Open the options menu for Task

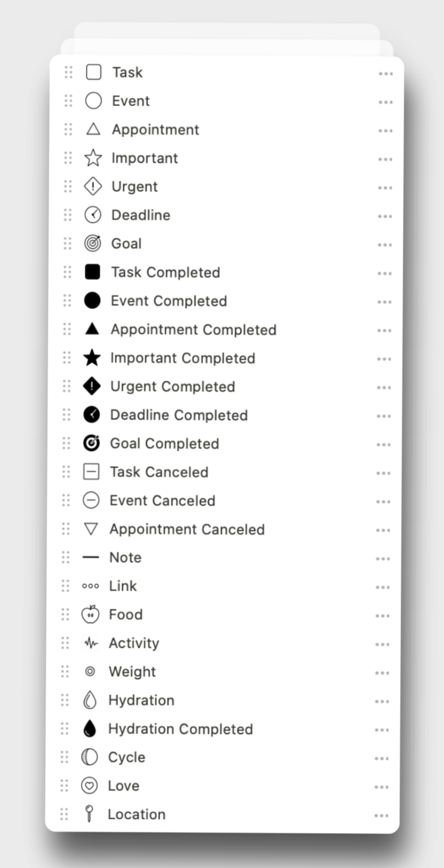point(385,74)
